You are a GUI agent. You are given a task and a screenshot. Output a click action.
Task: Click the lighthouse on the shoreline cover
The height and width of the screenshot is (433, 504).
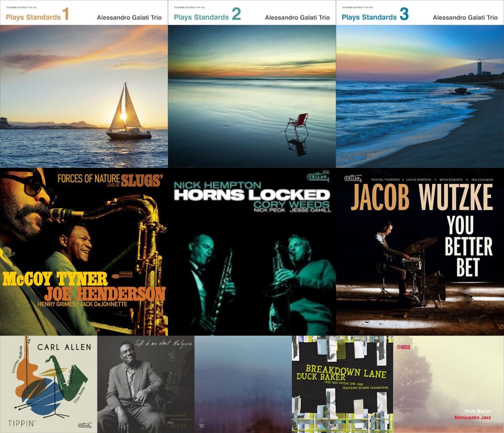tap(479, 67)
